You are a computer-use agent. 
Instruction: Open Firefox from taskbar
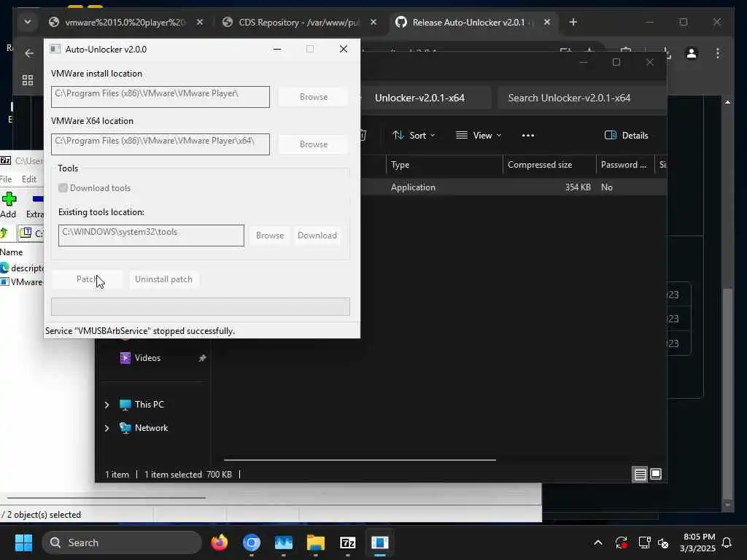[x=220, y=542]
